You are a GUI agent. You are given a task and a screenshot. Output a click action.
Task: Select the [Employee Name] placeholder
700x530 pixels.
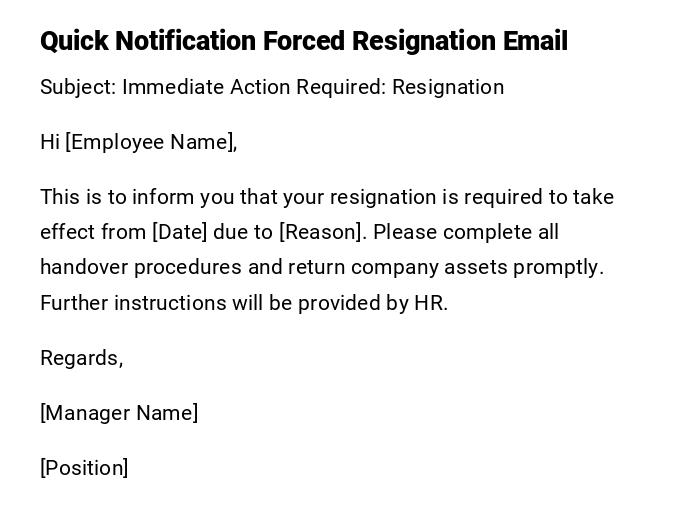(150, 142)
